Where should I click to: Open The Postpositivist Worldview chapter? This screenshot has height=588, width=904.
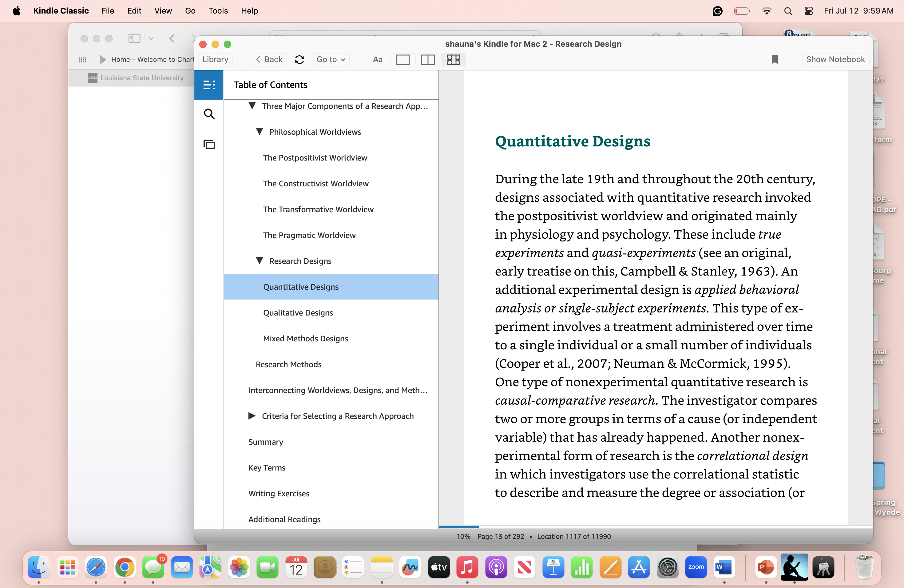tap(315, 158)
